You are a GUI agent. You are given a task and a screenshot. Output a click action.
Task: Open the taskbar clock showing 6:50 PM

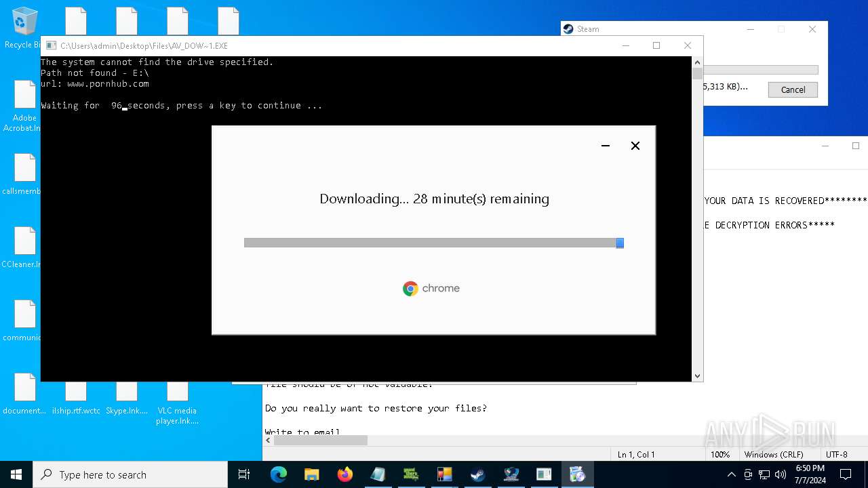[x=810, y=474]
